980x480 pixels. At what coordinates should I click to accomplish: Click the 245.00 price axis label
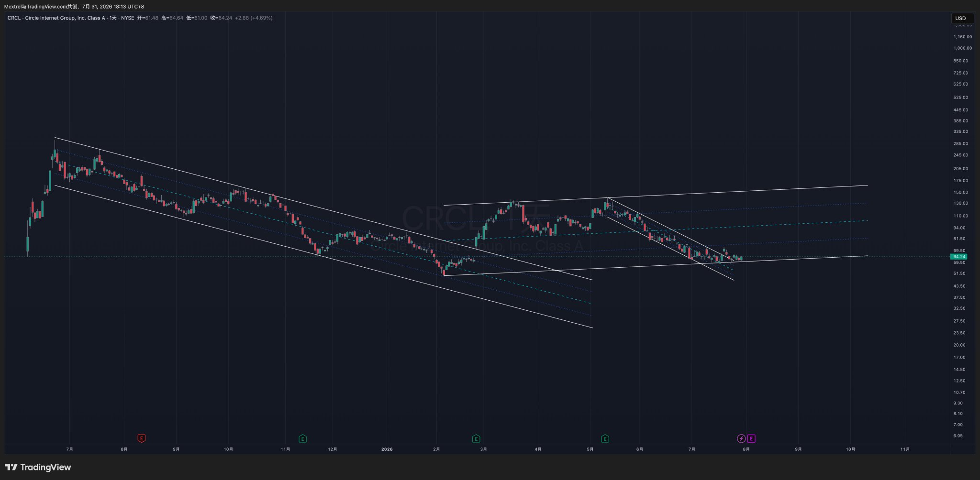[x=961, y=155]
